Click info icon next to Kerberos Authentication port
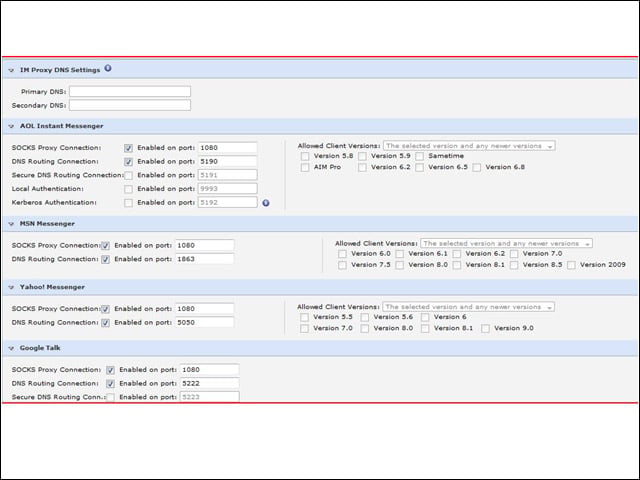 click(x=266, y=203)
